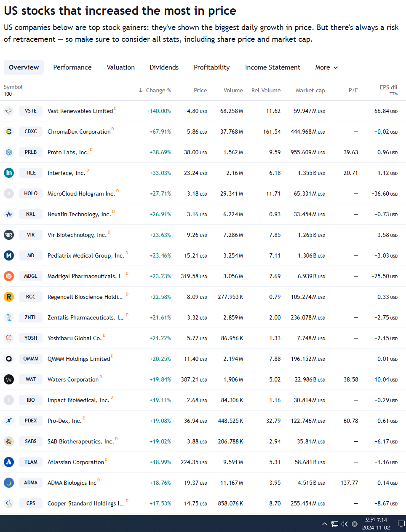Open the Dividends tab
Image resolution: width=406 pixels, height=532 pixels.
(x=164, y=67)
